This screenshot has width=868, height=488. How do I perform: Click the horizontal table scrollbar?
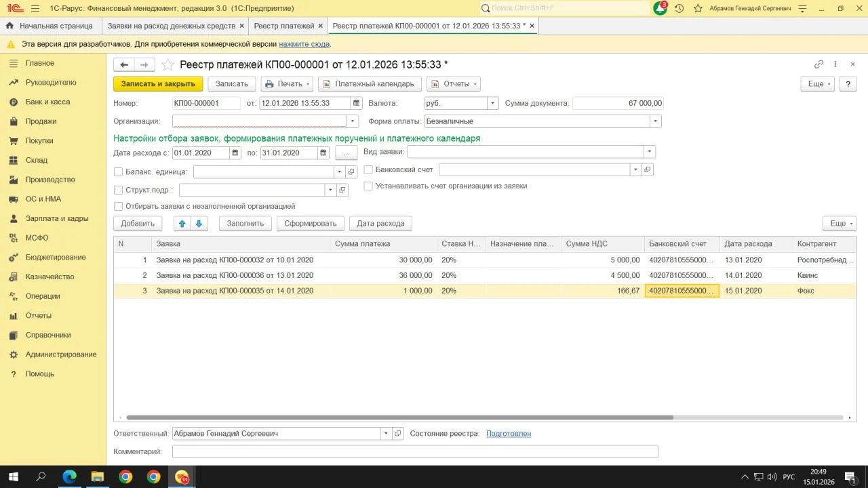point(400,418)
